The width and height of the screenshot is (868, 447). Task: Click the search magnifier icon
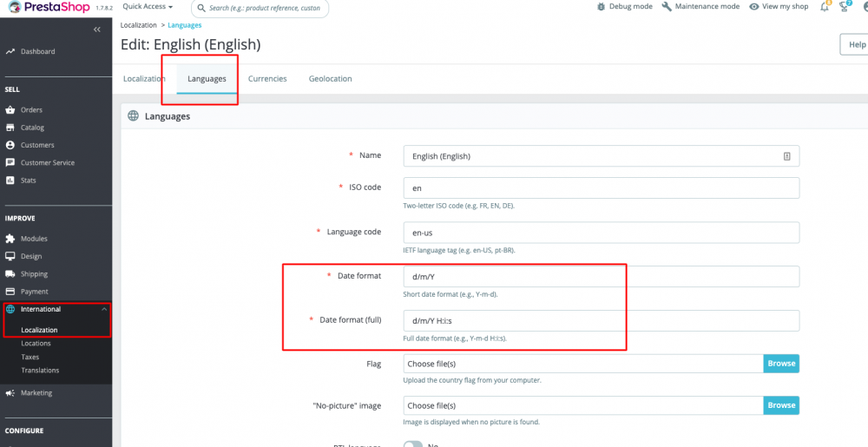(203, 9)
